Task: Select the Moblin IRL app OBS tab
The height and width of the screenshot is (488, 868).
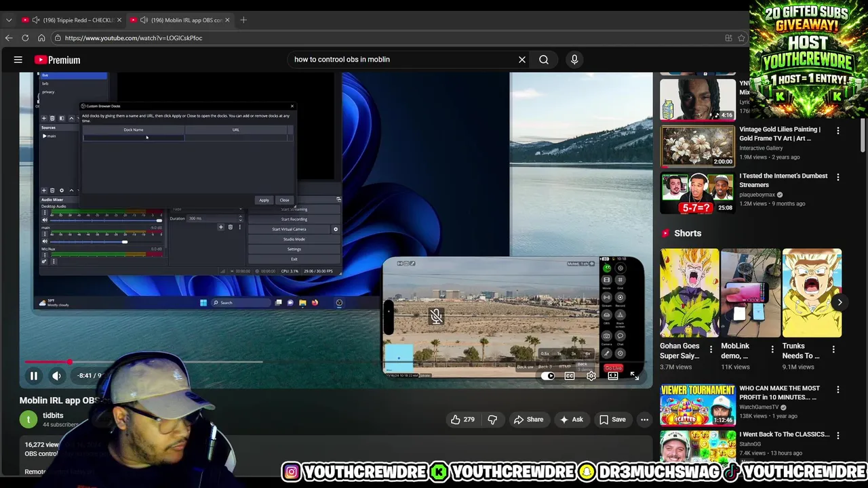Action: (x=180, y=20)
